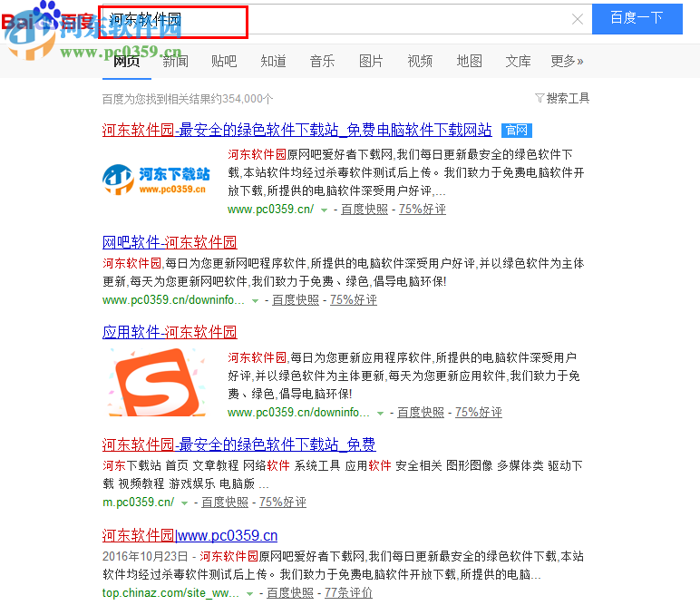Click 75%好评 under 网吧软件 result

pos(353,299)
